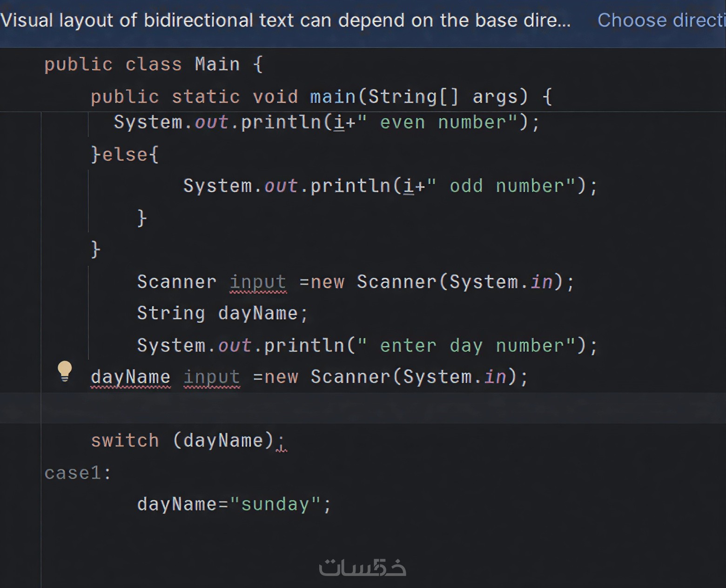Screen dimensions: 726x588
Task: Click the bidirectional text notification message
Action: click(285, 20)
